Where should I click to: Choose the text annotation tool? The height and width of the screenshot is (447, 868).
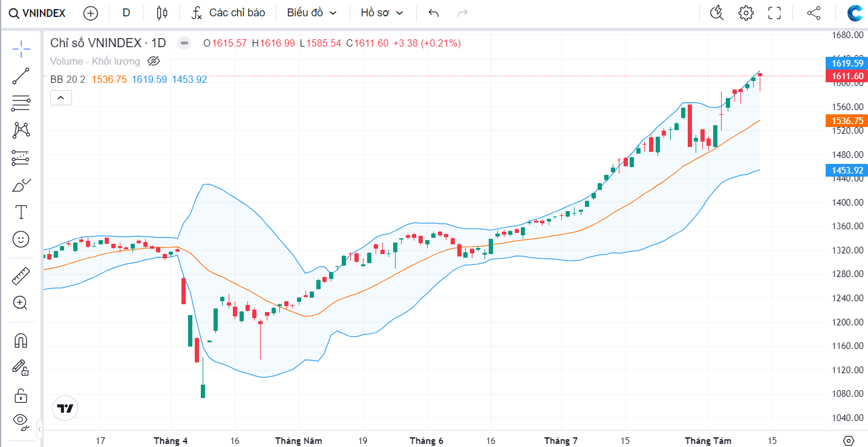(21, 212)
